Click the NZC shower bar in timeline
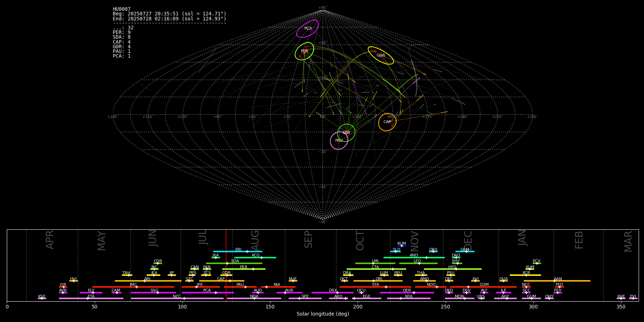644x322 pixels. coord(177,298)
